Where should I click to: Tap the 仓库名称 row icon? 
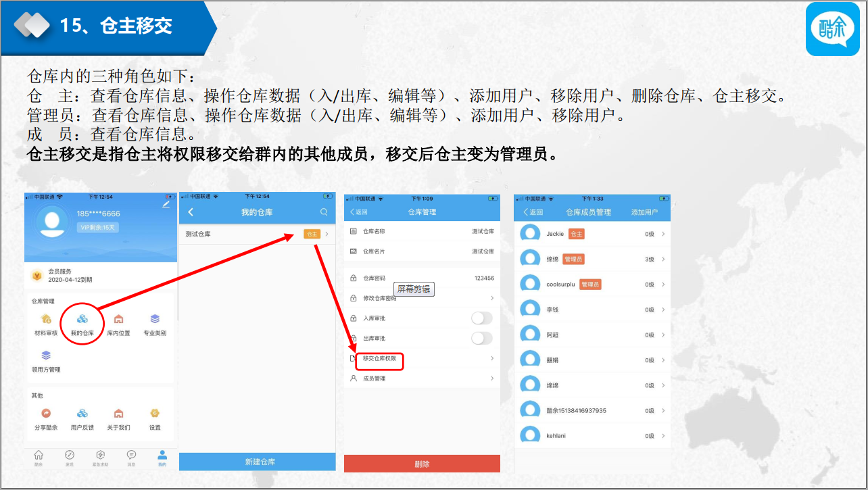coord(354,231)
